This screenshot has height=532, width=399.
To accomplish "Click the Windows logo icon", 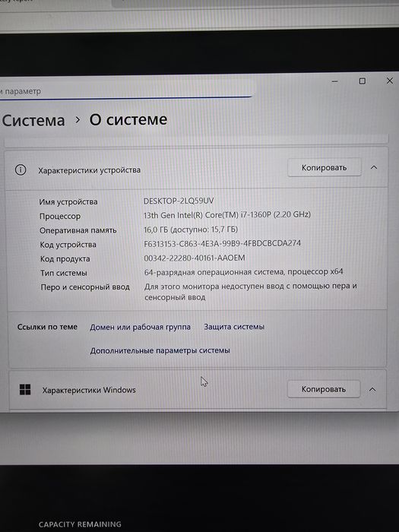I will click(25, 389).
